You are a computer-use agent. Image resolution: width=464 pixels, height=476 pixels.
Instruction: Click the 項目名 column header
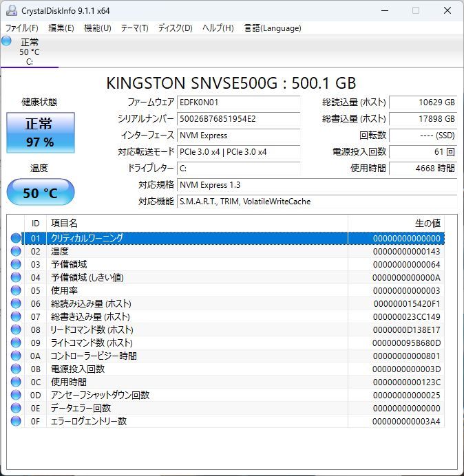197,224
